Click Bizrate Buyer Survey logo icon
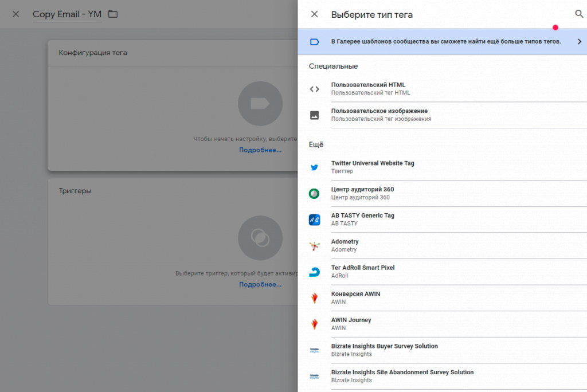587x392 pixels. point(315,350)
